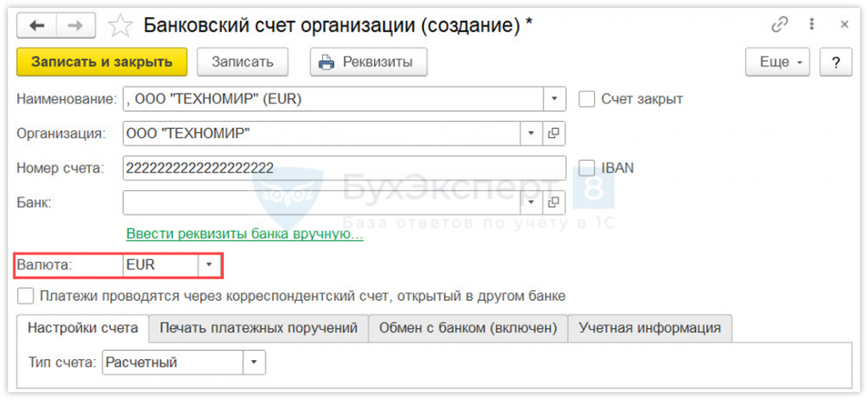Click into the Наименование text field

click(333, 99)
